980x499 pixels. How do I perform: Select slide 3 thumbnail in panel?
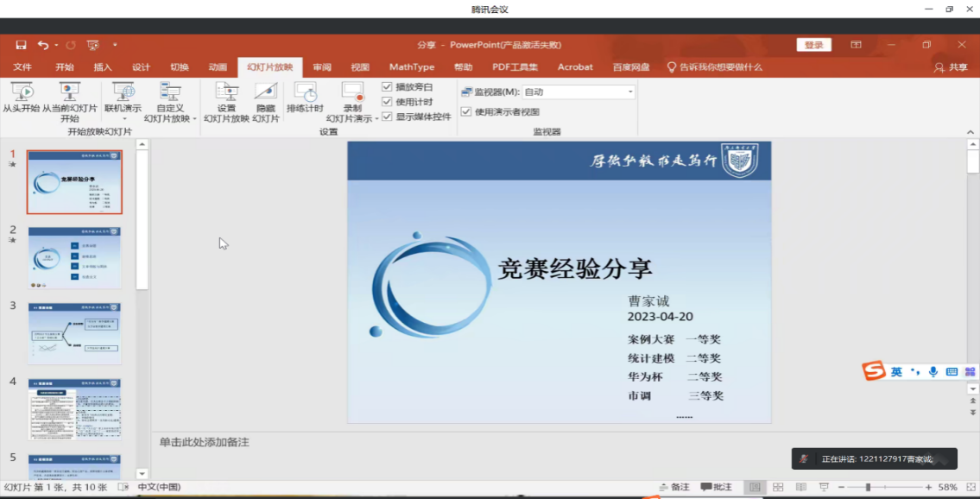(x=74, y=333)
